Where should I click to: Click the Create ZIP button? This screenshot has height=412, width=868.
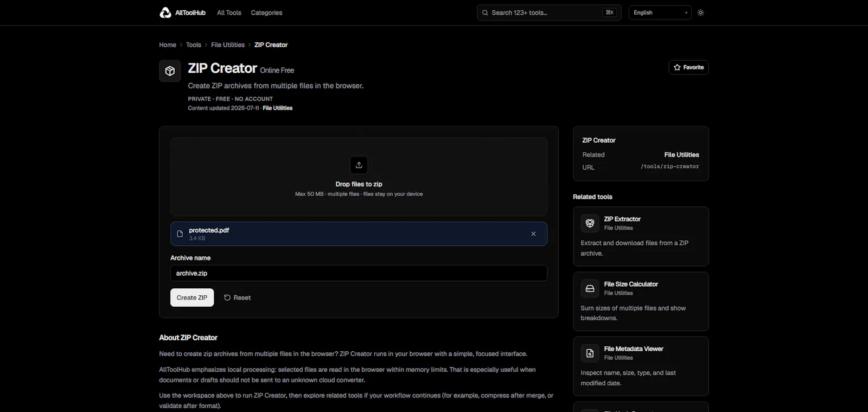pyautogui.click(x=192, y=297)
